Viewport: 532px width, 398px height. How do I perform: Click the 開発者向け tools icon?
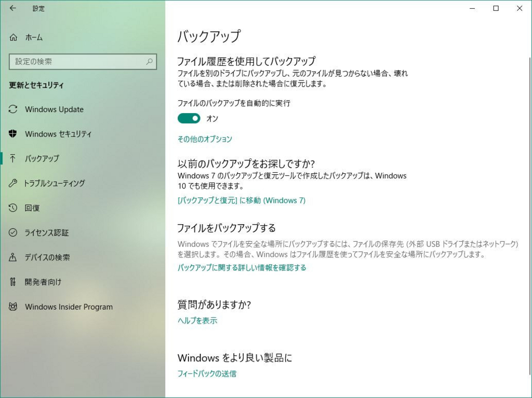(13, 282)
